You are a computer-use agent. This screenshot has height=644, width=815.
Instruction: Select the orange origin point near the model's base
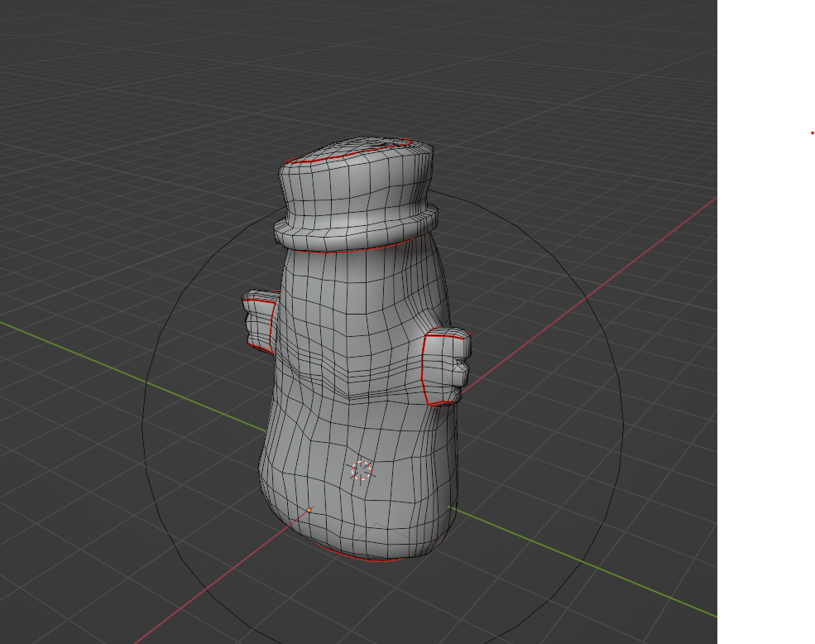[309, 510]
